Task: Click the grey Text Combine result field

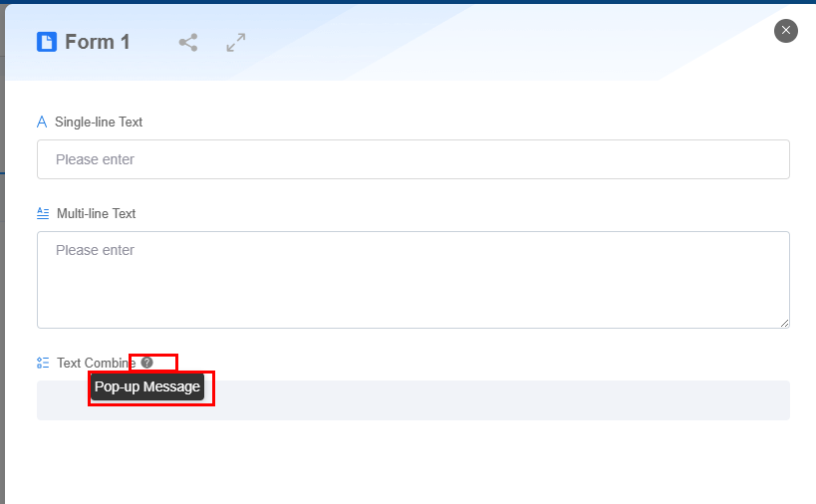Action: [413, 400]
